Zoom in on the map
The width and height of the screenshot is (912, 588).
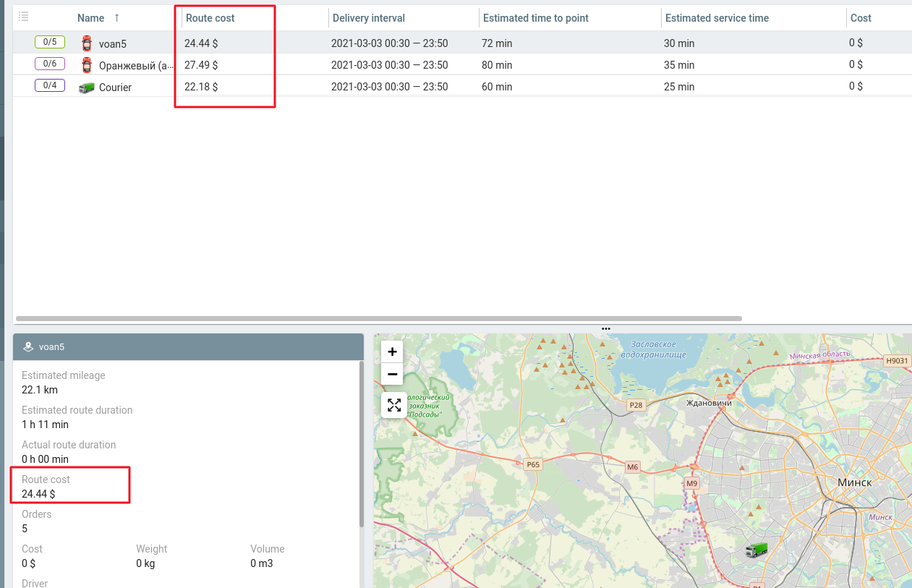point(392,352)
